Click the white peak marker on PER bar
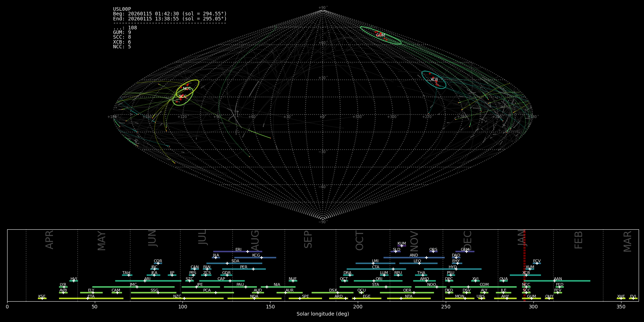Screen dimensions: 644x322 pos(253,269)
